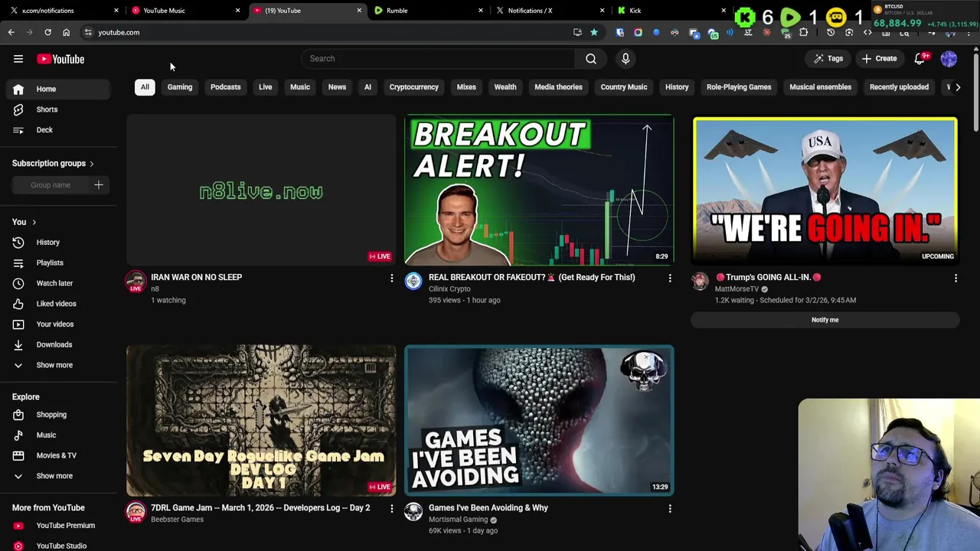Select the AI filter chip
980x551 pixels.
[367, 86]
